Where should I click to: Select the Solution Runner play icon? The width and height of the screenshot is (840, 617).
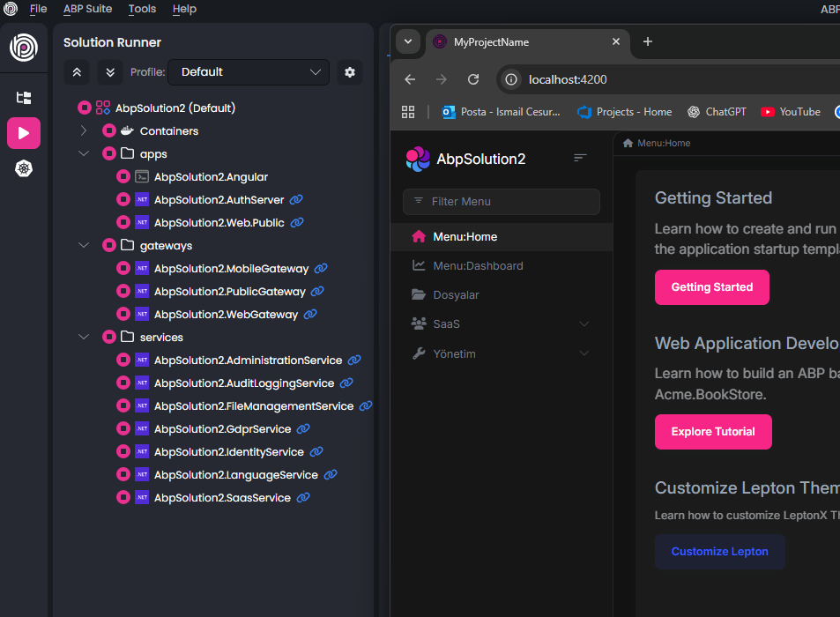(x=24, y=133)
